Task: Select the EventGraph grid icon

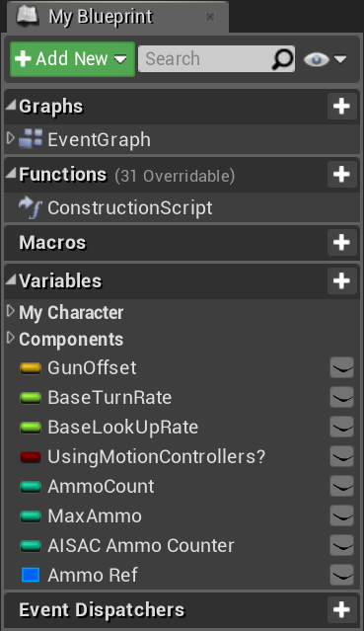Action: (31, 139)
